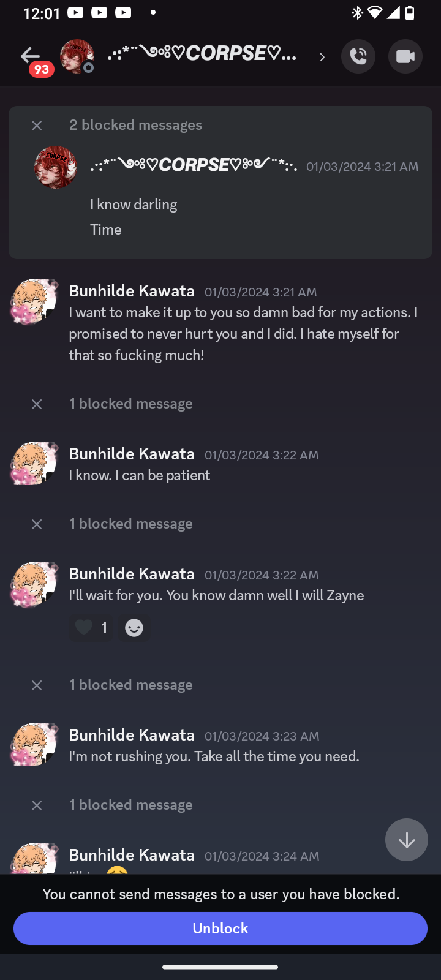Image resolution: width=441 pixels, height=980 pixels.
Task: Tap the back arrow to leave chat
Action: point(29,56)
